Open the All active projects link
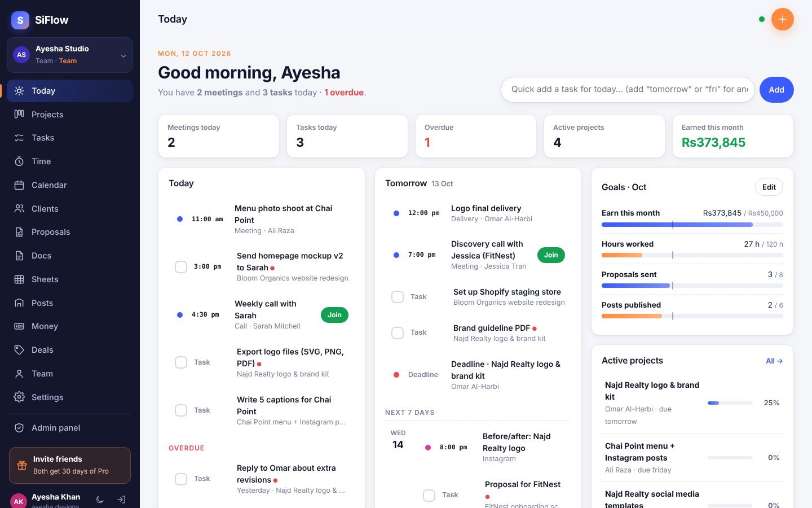Image resolution: width=812 pixels, height=508 pixels. [x=774, y=361]
